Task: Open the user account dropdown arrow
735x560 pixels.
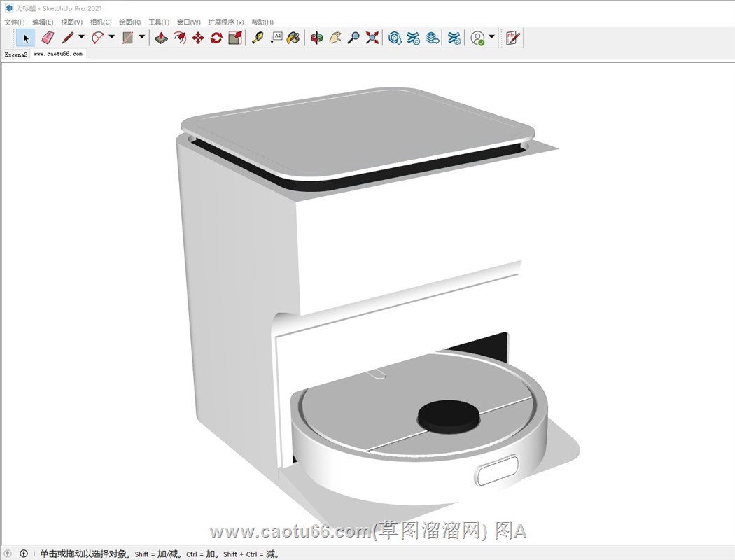Action: 491,38
